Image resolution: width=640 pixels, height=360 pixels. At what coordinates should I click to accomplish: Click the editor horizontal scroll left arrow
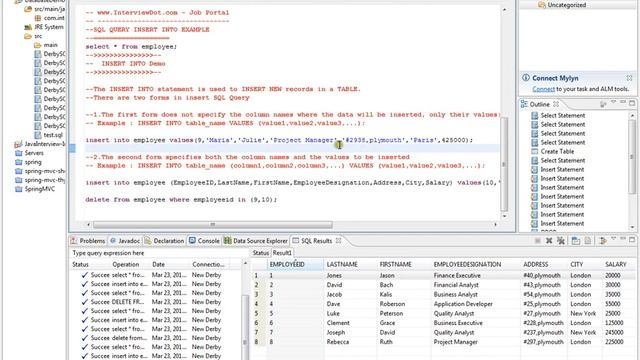89,224
